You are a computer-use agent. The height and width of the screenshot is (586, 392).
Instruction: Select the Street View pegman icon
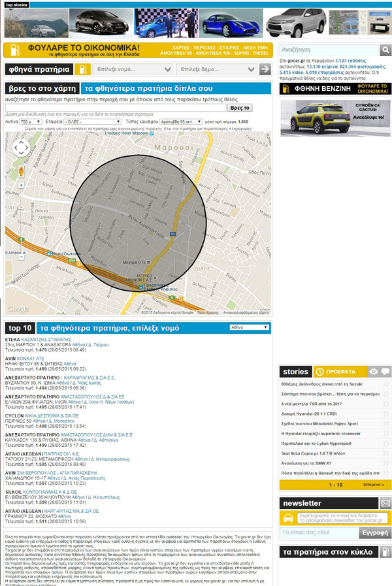coord(21,171)
